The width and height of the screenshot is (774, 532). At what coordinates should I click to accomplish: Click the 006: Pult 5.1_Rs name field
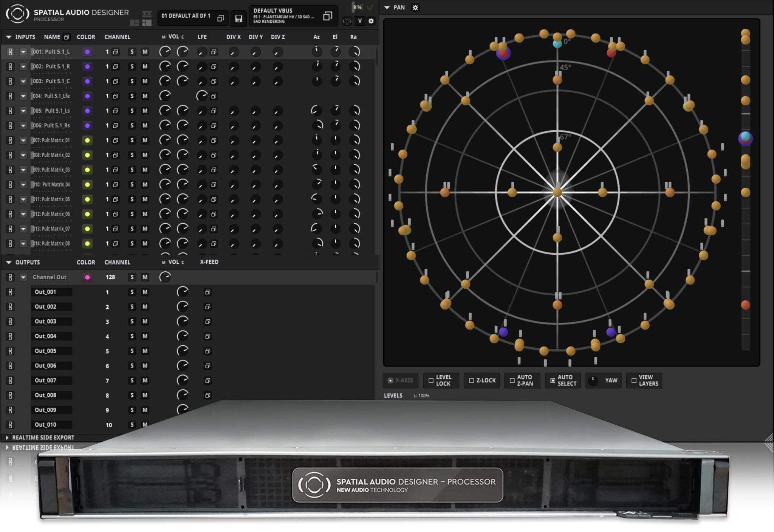[x=51, y=125]
